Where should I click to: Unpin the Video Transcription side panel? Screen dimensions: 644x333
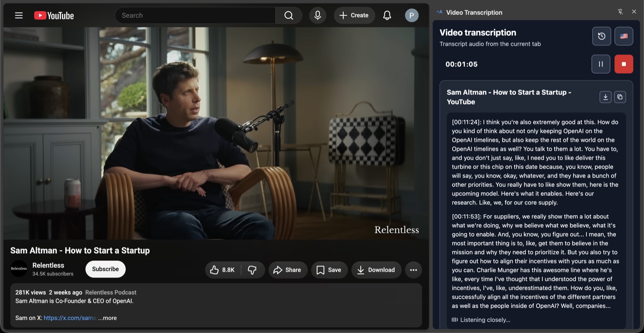point(620,12)
